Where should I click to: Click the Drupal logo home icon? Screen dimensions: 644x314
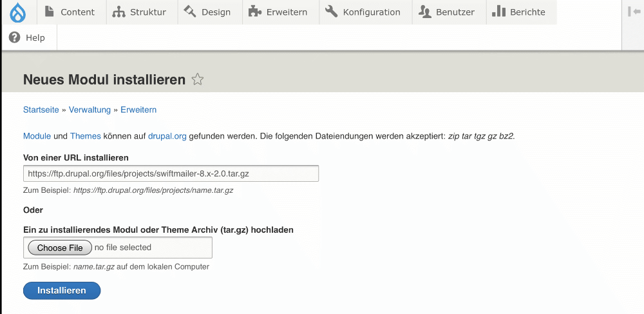17,12
